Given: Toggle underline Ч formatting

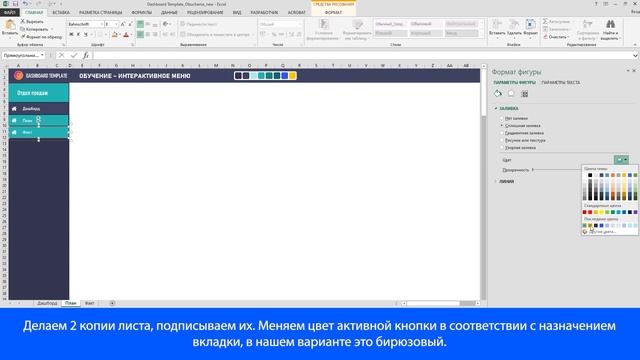Looking at the screenshot, I should [86, 35].
